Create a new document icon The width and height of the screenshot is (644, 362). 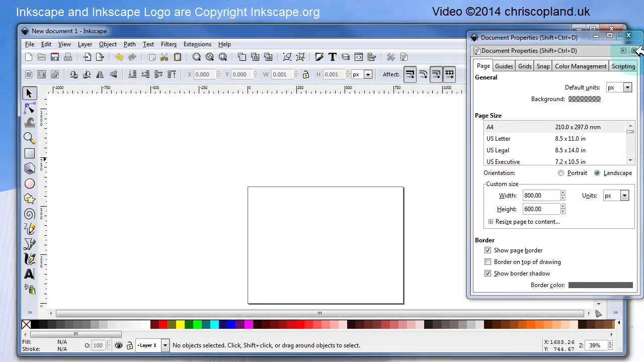click(x=29, y=57)
